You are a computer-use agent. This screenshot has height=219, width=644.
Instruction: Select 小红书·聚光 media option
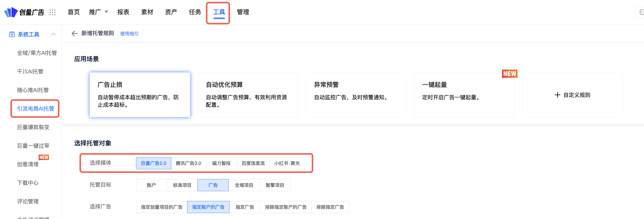click(287, 163)
